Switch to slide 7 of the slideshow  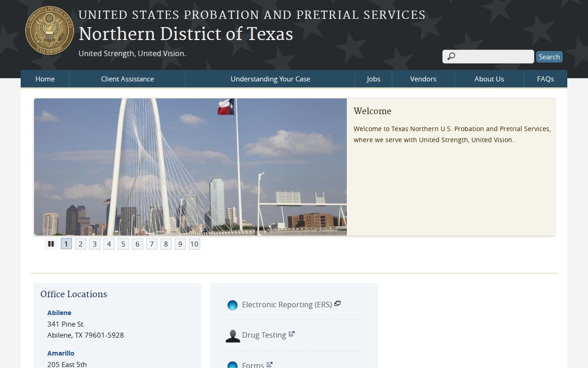pos(152,244)
